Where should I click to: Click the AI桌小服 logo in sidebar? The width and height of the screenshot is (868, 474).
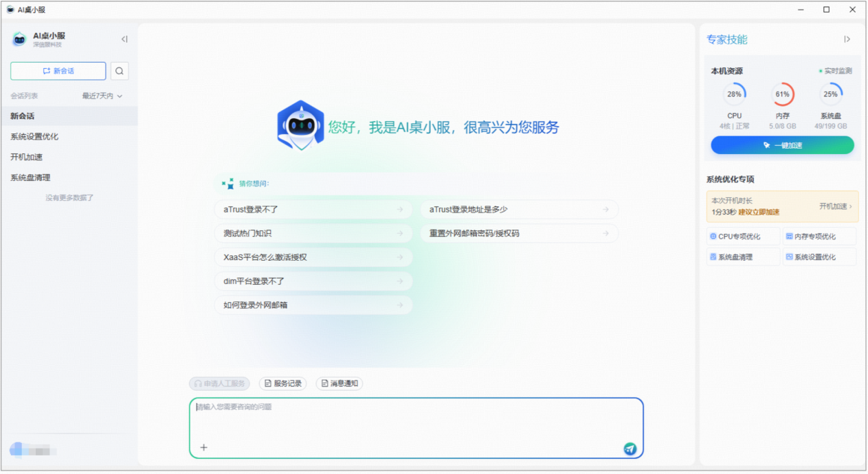coord(19,39)
